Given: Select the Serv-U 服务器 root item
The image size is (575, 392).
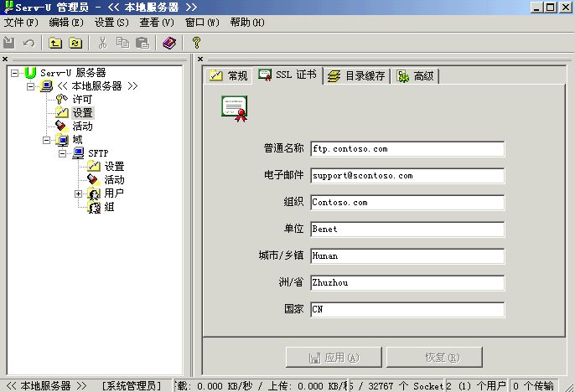Looking at the screenshot, I should tap(73, 73).
